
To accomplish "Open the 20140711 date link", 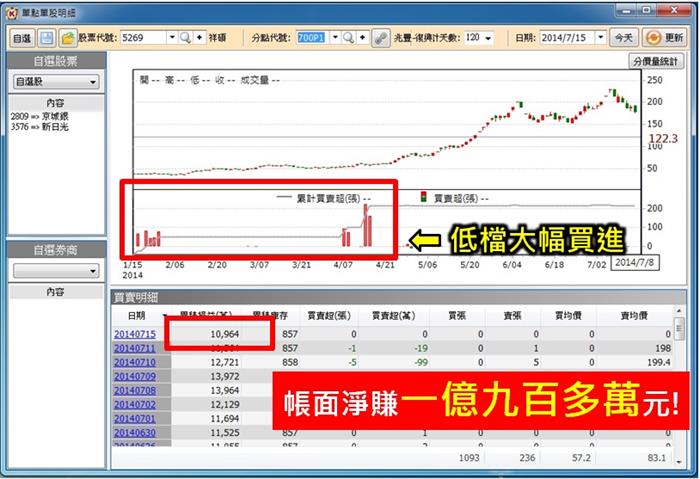I will (x=135, y=348).
